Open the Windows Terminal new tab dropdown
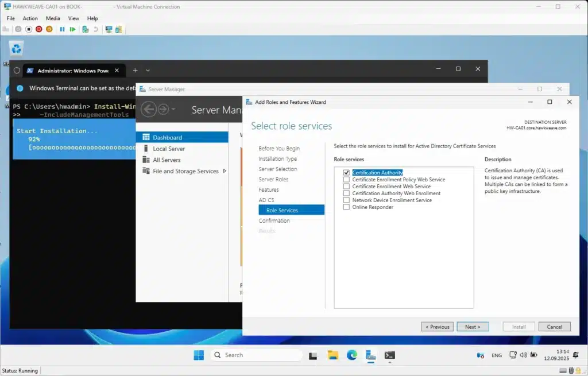This screenshot has width=588, height=376. coord(148,70)
